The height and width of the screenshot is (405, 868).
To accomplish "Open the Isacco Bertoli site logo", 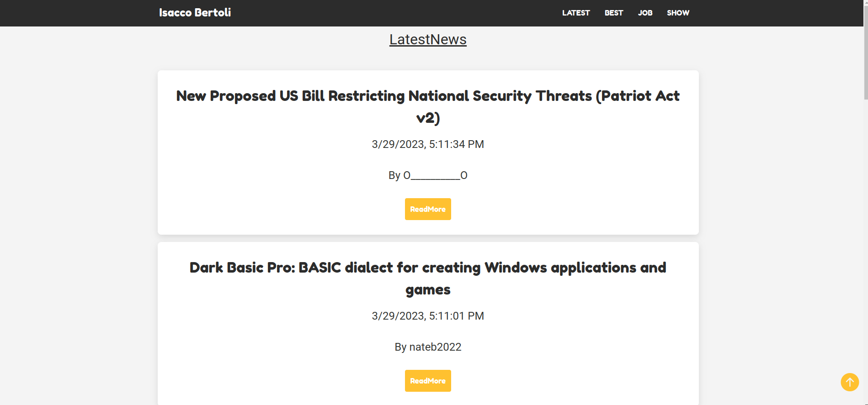I will click(x=195, y=13).
